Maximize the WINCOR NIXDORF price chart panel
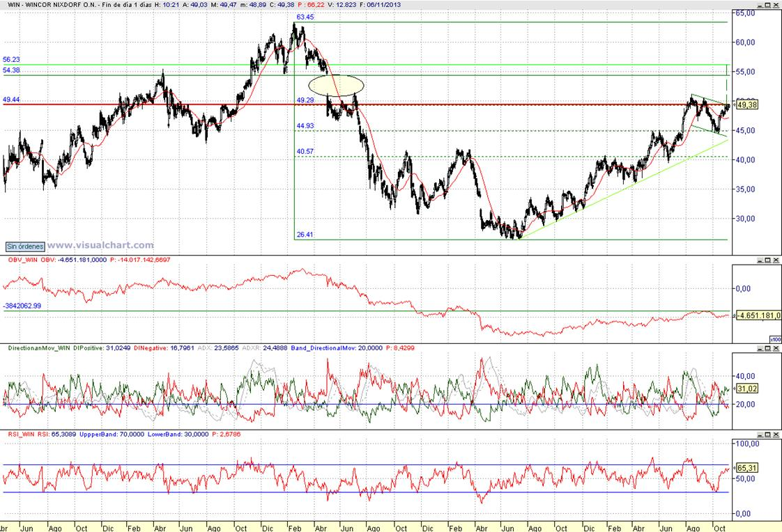This screenshot has height=532, width=782. (768, 4)
